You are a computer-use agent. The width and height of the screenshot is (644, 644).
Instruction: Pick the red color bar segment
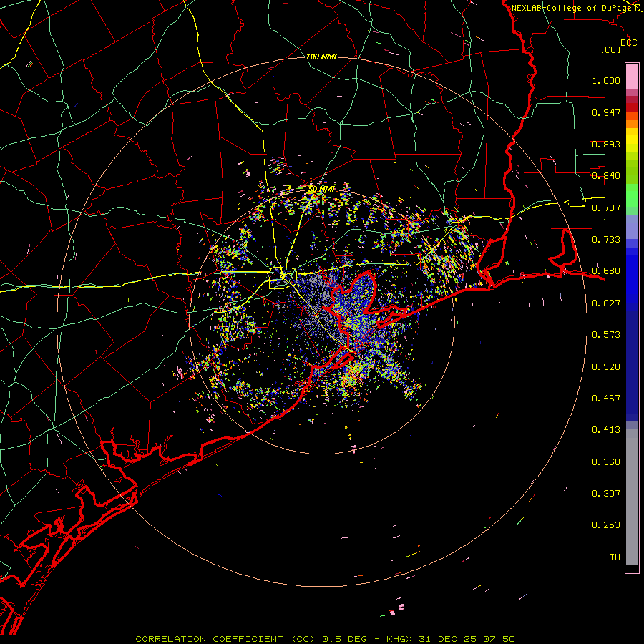pos(632,107)
